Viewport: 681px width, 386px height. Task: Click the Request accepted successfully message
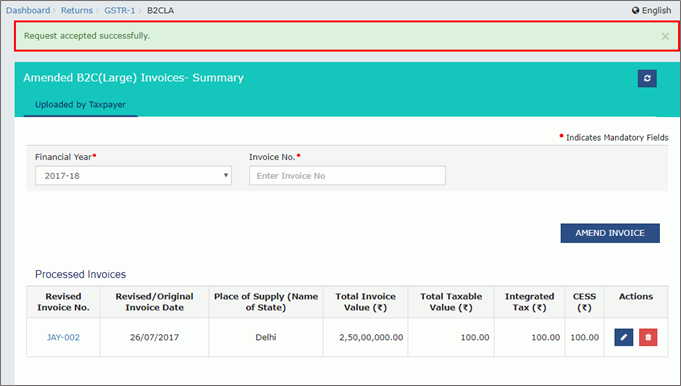[x=87, y=36]
